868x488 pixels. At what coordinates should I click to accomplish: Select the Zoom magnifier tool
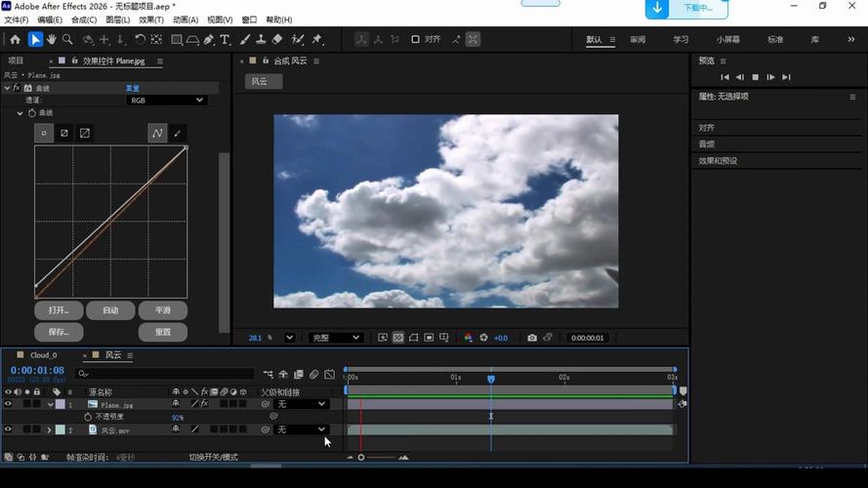[x=67, y=39]
